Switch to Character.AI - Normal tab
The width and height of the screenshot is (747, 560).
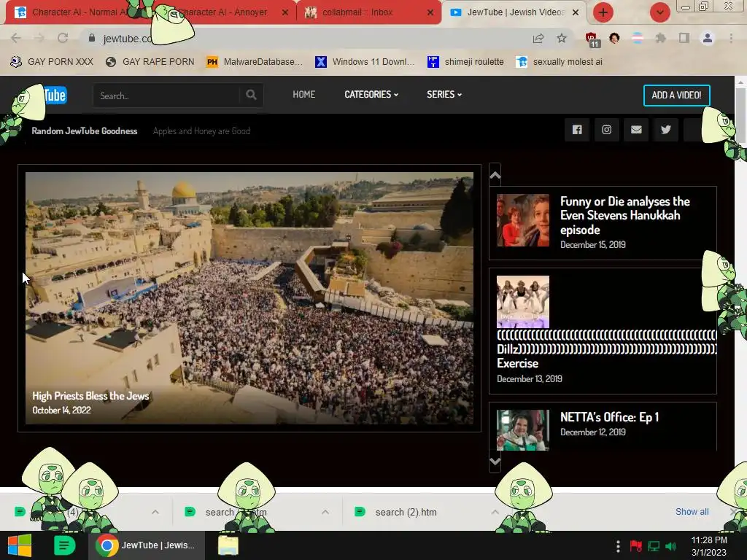coord(79,12)
